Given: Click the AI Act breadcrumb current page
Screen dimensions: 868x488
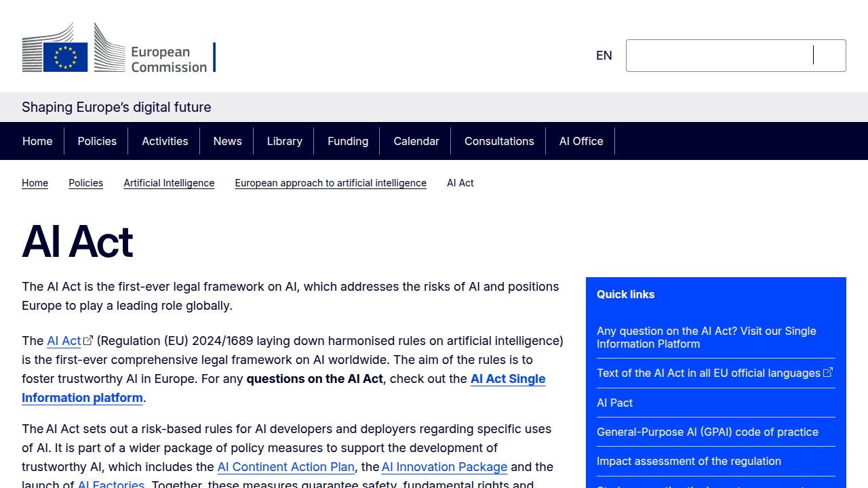Looking at the screenshot, I should [x=460, y=183].
